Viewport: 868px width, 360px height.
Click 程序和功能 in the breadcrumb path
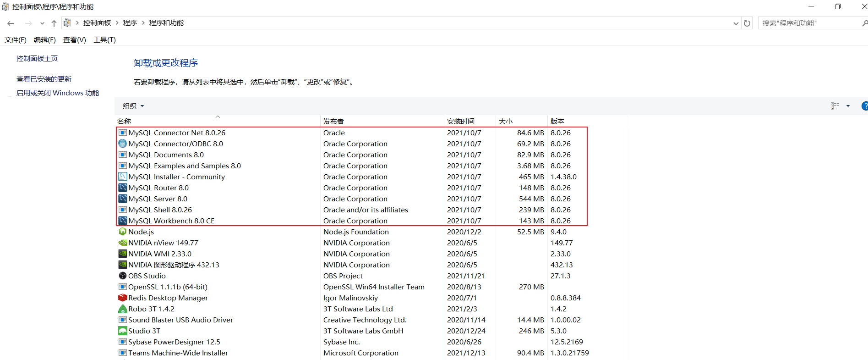(166, 23)
